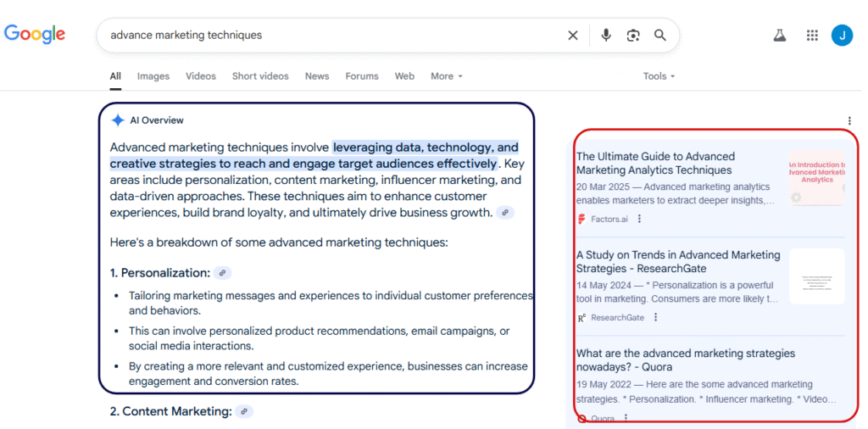Screen dimensions: 868x429
Task: Click the Factors.ai source name
Action: 609,220
